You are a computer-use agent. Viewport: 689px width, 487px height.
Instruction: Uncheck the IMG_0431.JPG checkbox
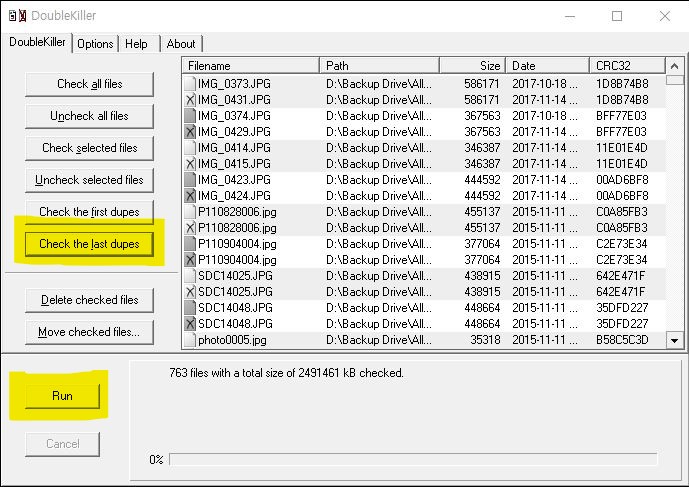(190, 100)
